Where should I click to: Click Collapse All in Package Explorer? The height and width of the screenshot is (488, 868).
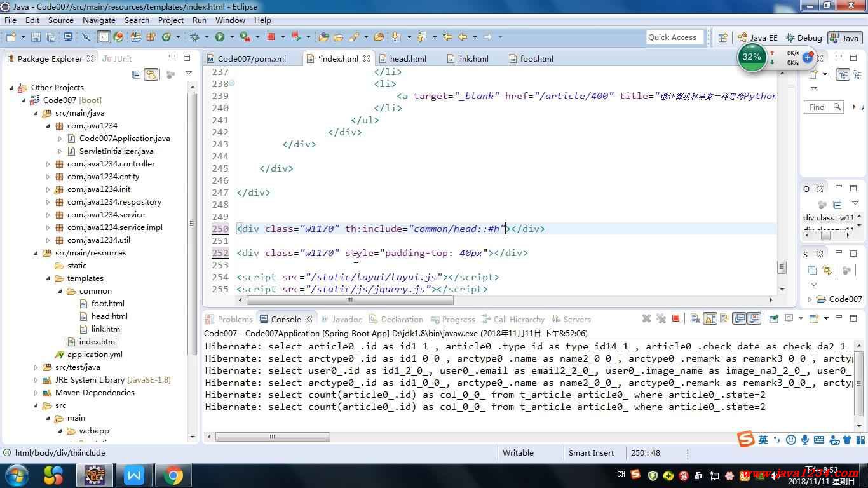(x=136, y=74)
